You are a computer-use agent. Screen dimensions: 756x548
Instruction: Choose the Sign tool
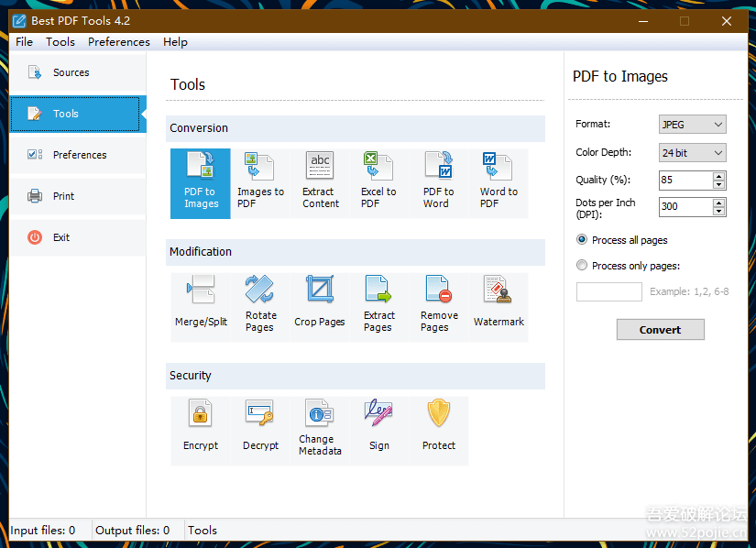(x=379, y=431)
